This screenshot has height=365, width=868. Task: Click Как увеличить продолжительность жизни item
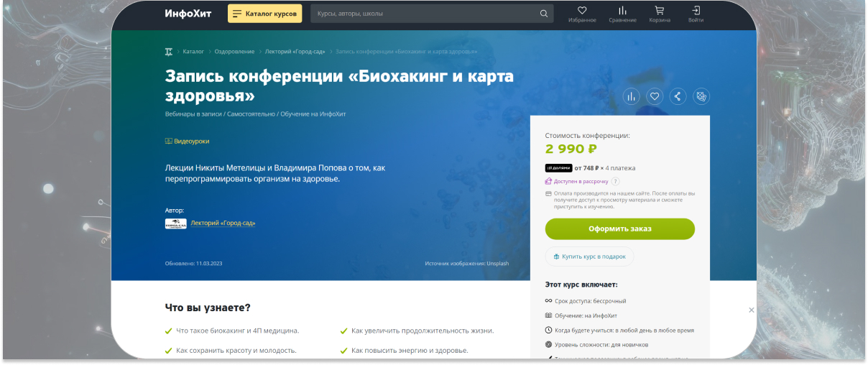417,331
